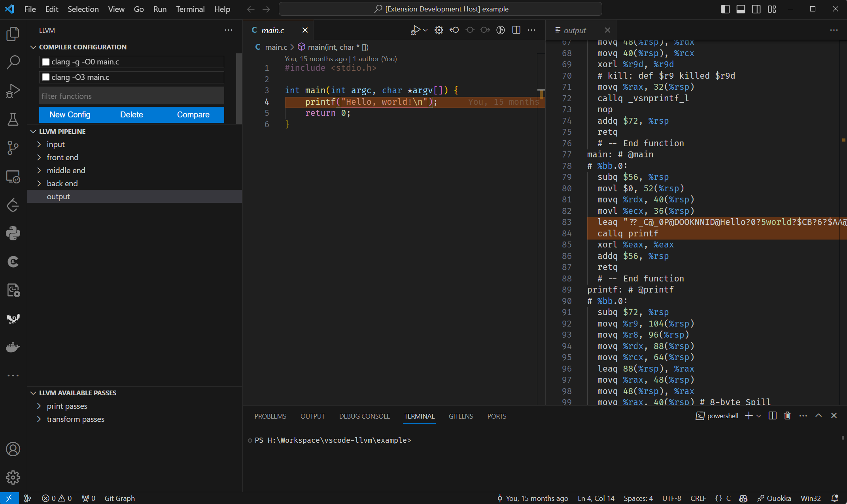Click the Split Editor Right icon

pyautogui.click(x=516, y=30)
